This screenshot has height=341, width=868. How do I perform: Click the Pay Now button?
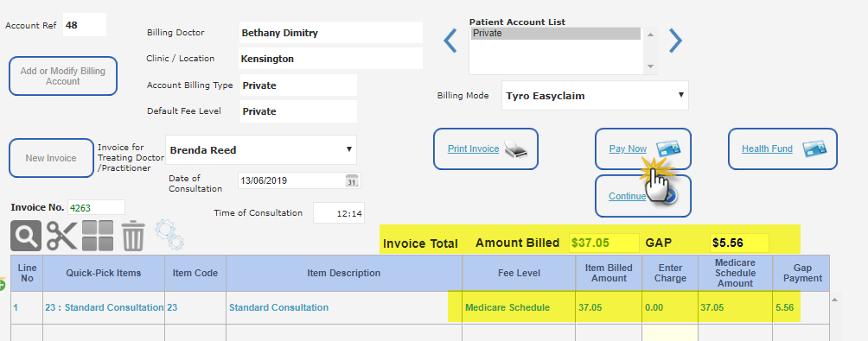(x=642, y=148)
